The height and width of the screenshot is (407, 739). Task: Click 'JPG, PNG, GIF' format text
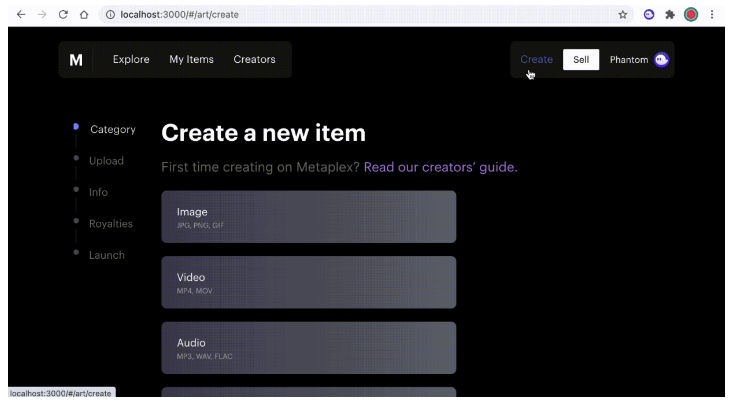(200, 225)
